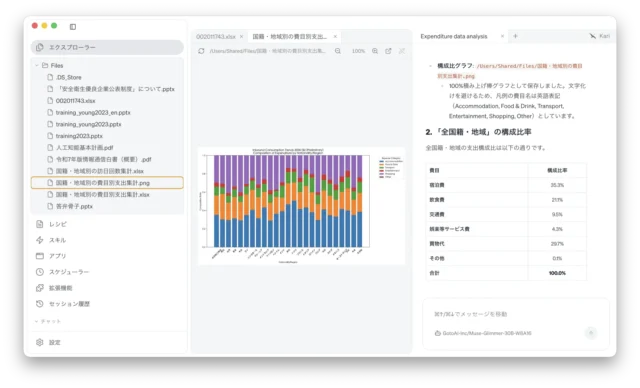Click the レシピ sidebar icon

(40, 224)
